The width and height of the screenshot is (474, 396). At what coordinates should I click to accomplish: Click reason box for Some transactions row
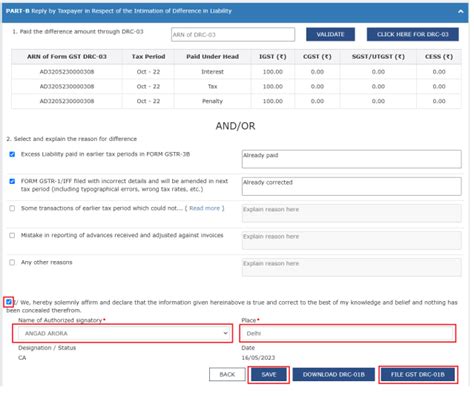(x=351, y=213)
